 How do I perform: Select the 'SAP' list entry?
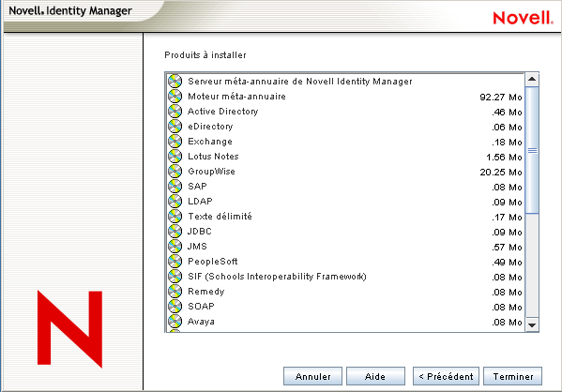[345, 186]
